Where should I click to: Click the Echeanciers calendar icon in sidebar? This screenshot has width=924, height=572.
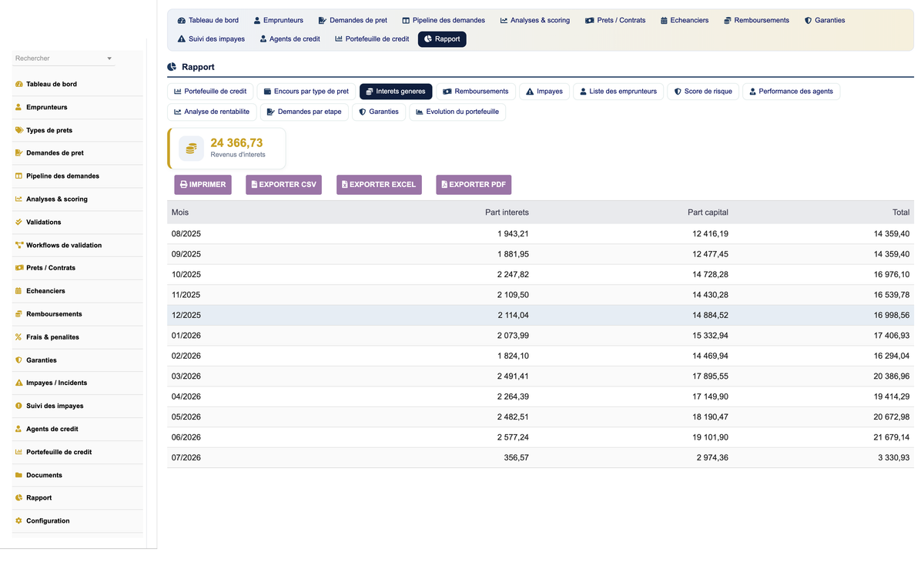click(18, 291)
